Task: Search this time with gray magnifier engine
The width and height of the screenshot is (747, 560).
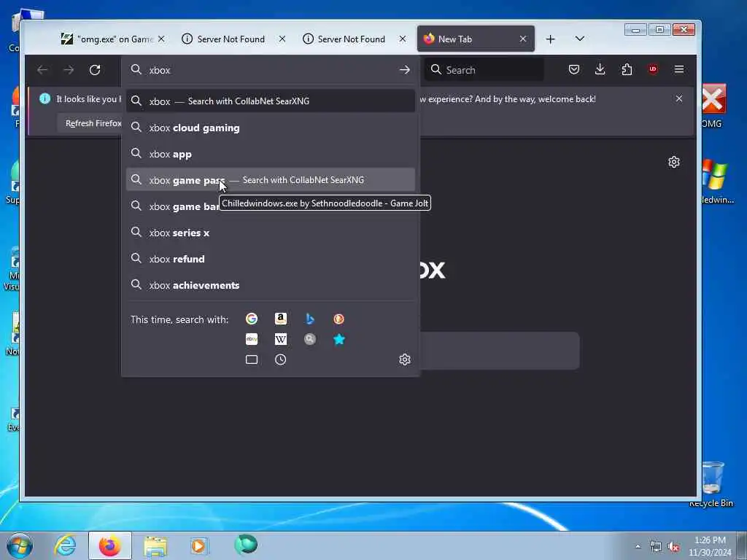Action: pos(309,339)
